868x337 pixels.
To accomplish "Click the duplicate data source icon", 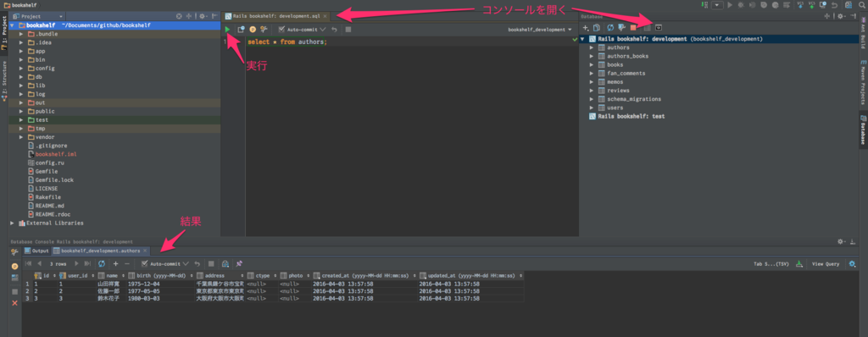I will pos(596,27).
